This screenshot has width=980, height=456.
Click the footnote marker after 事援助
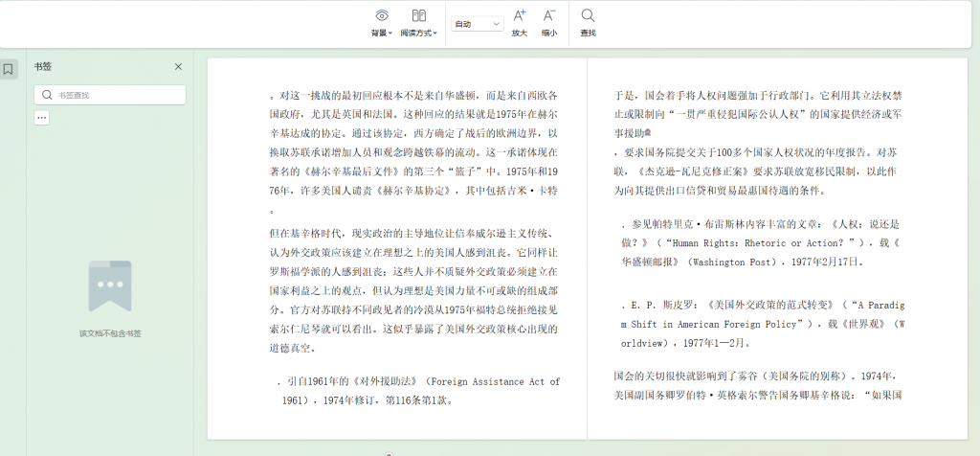click(x=648, y=132)
